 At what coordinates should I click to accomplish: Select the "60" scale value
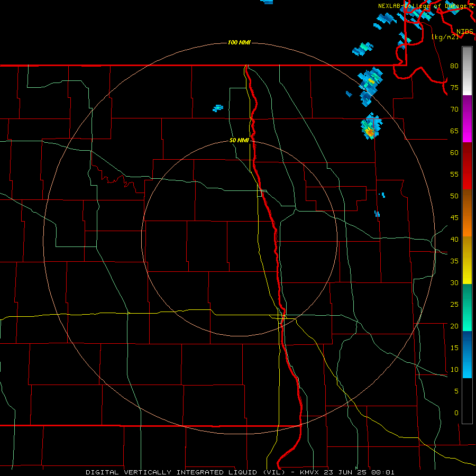[x=454, y=153]
